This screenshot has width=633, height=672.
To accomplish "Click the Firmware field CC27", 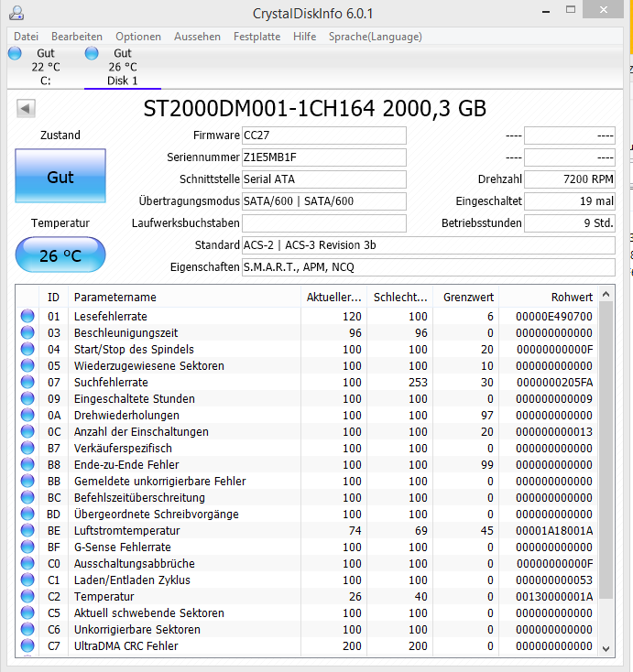I will tap(323, 135).
